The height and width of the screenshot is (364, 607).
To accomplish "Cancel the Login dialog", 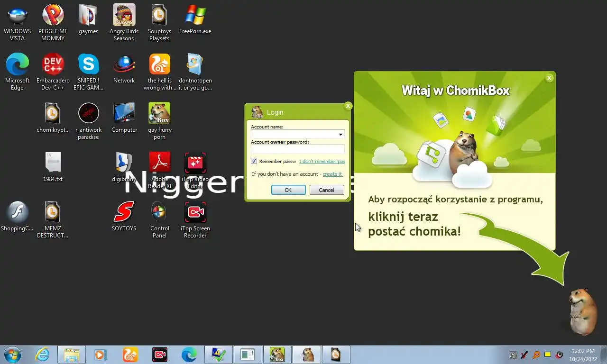I will click(x=327, y=190).
